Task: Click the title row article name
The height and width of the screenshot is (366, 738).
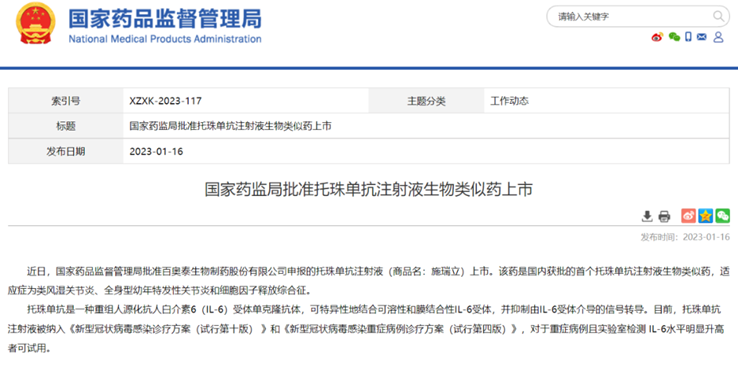Action: coord(231,126)
